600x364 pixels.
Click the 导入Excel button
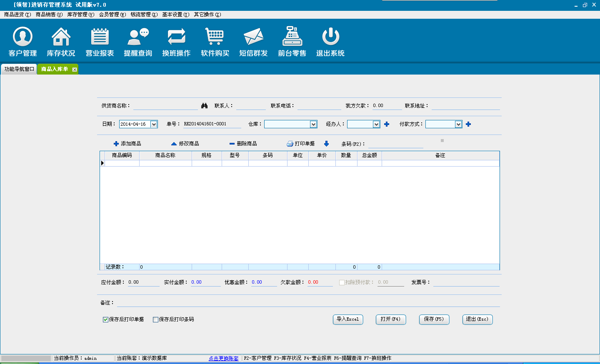pos(348,319)
